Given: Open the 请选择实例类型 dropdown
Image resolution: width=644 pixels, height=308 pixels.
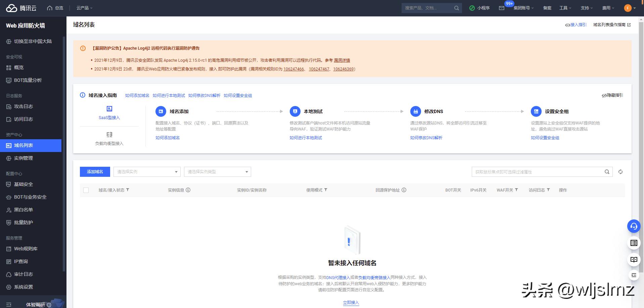Looking at the screenshot, I should pos(217,171).
